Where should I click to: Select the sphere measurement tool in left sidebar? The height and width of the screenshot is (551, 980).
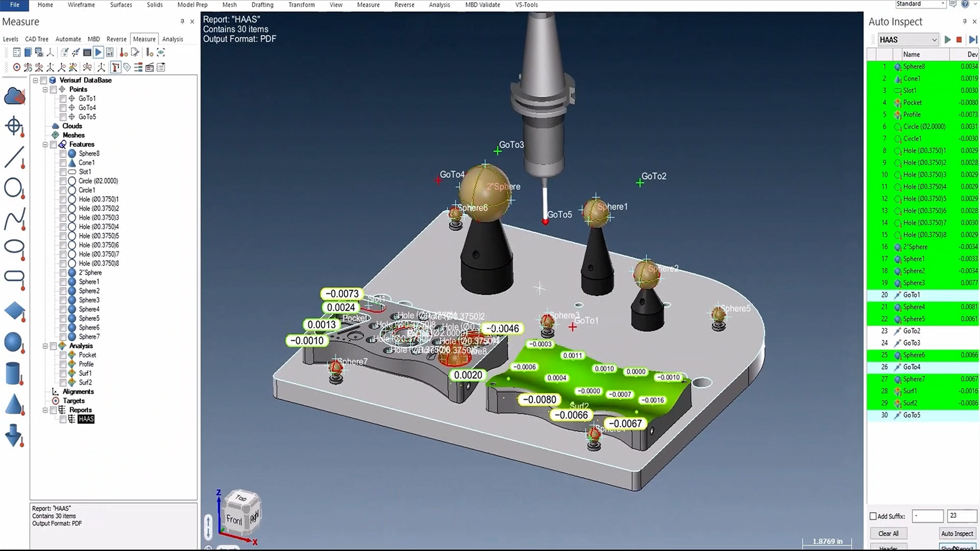14,342
